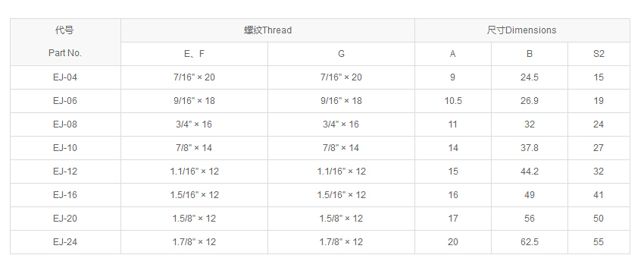Screen dimensions: 644x274
Task: Click the 10.5 value in column A
Action: (x=453, y=101)
